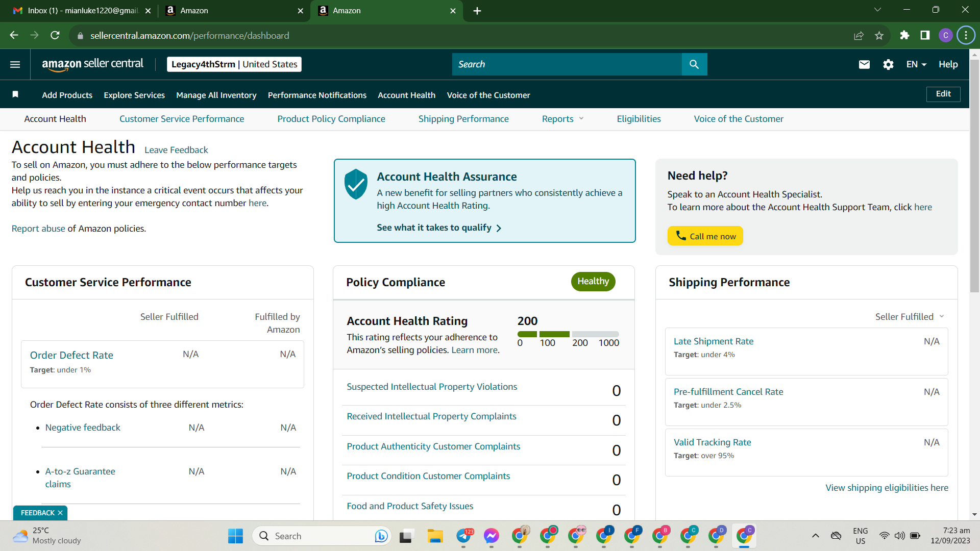Click the Leave Feedback link
This screenshot has height=551, width=980.
(176, 150)
